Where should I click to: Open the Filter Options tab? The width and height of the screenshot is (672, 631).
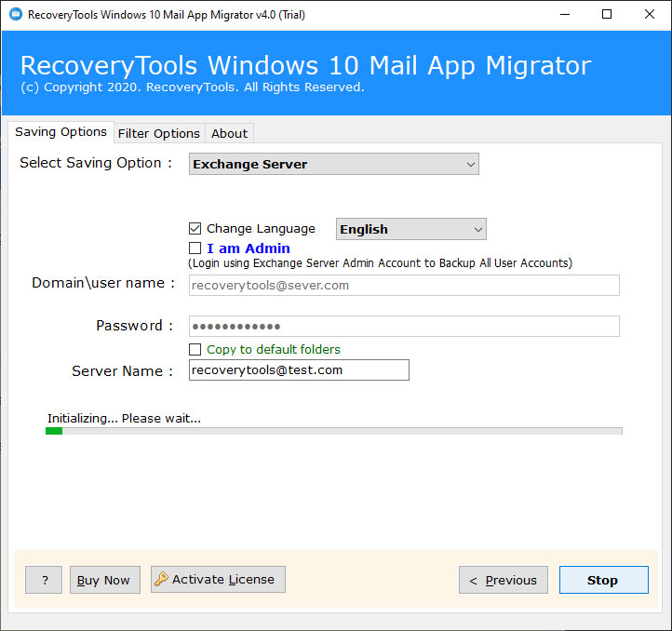pyautogui.click(x=159, y=134)
